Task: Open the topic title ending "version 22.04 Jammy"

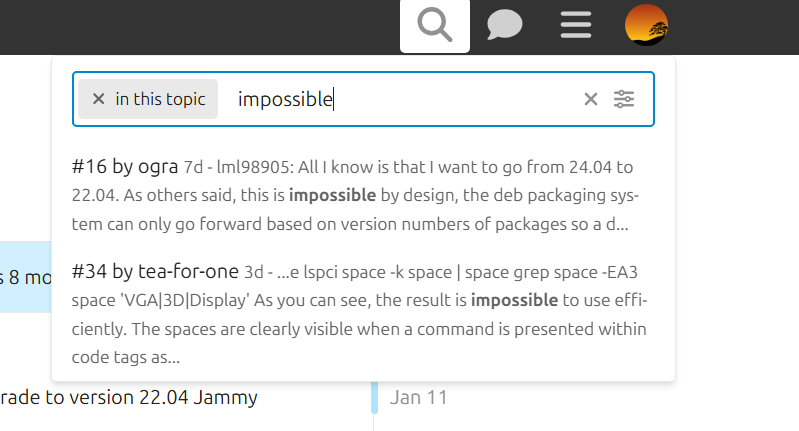Action: click(130, 397)
